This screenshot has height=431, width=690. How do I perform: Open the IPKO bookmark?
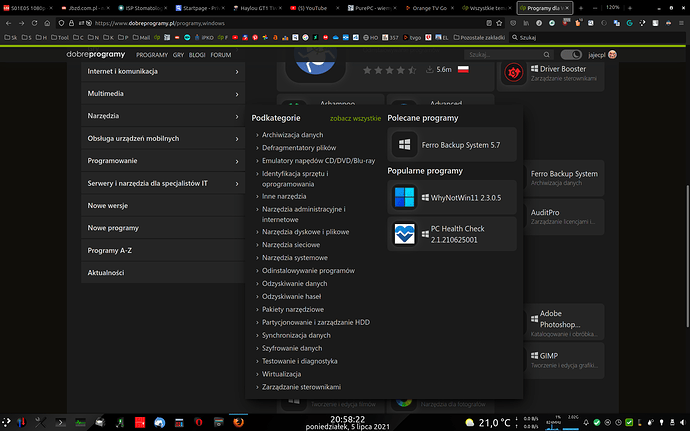click(204, 37)
